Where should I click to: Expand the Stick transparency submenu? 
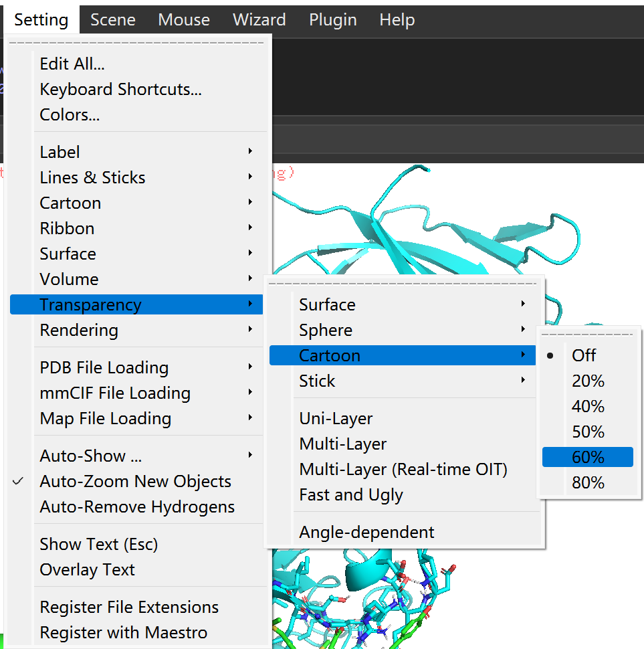pos(318,381)
